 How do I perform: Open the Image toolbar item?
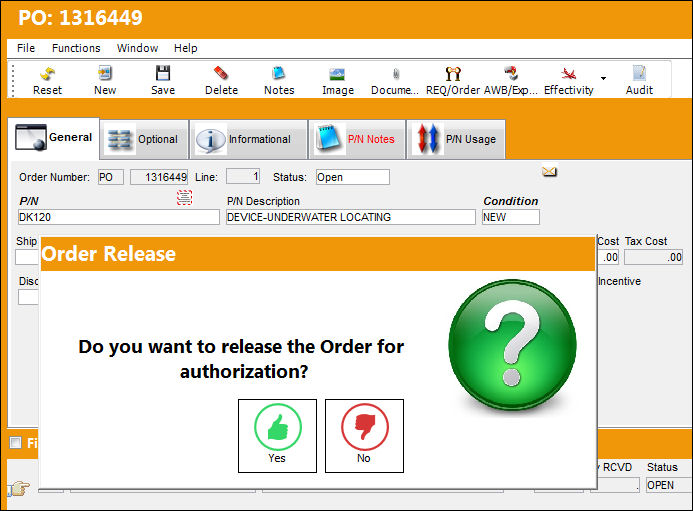click(338, 80)
